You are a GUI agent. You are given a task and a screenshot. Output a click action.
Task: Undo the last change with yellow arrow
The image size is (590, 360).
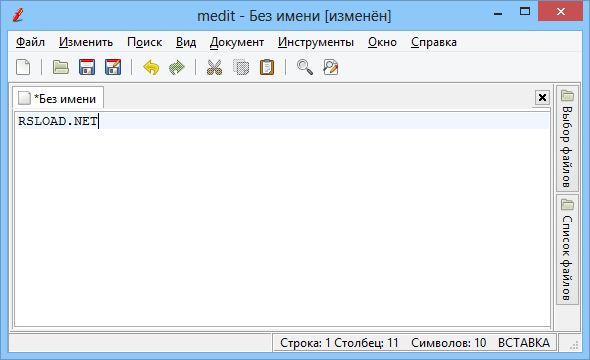point(151,67)
